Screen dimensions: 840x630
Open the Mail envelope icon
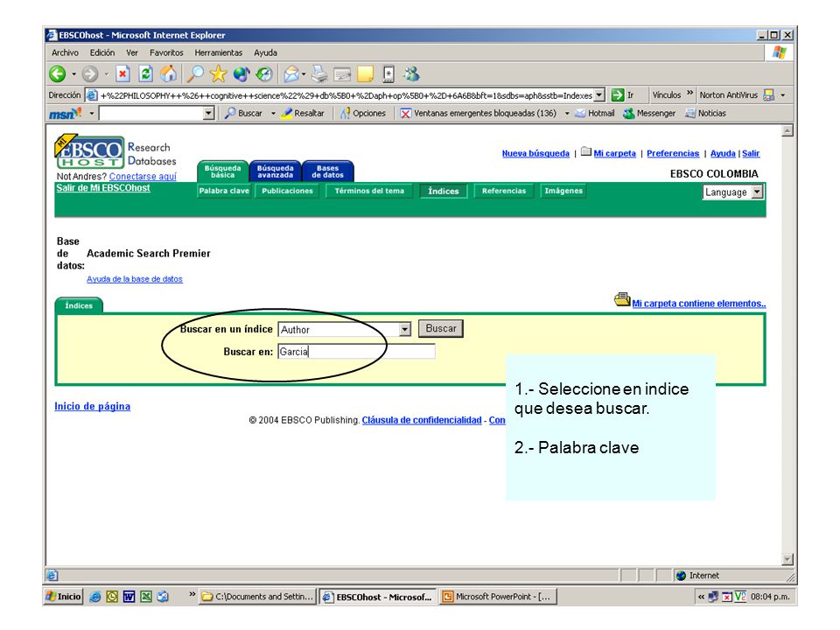[290, 73]
